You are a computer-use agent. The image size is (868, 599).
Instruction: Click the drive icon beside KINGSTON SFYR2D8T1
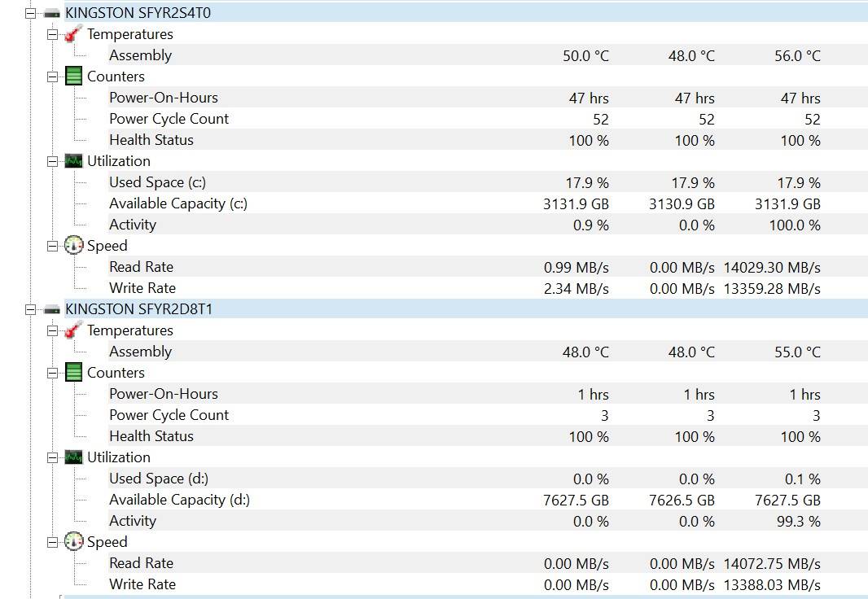click(52, 310)
